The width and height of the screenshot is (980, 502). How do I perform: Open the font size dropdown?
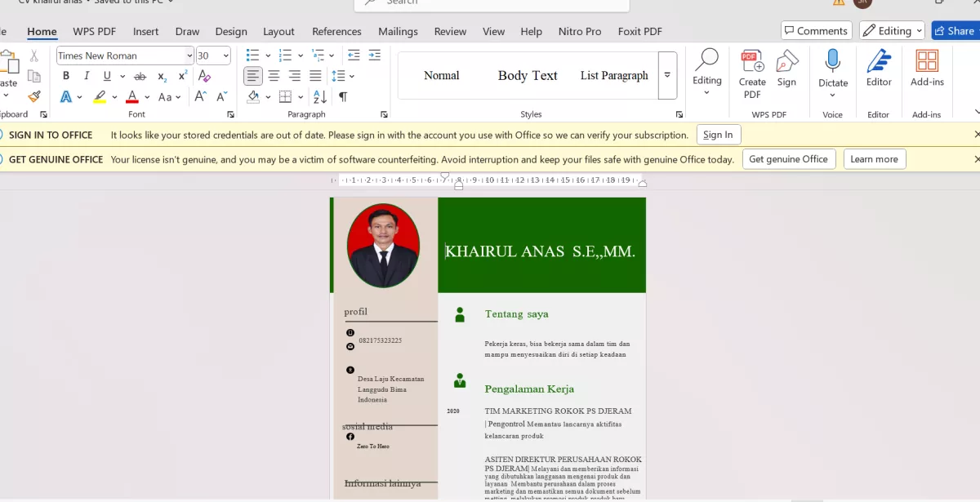(x=225, y=56)
